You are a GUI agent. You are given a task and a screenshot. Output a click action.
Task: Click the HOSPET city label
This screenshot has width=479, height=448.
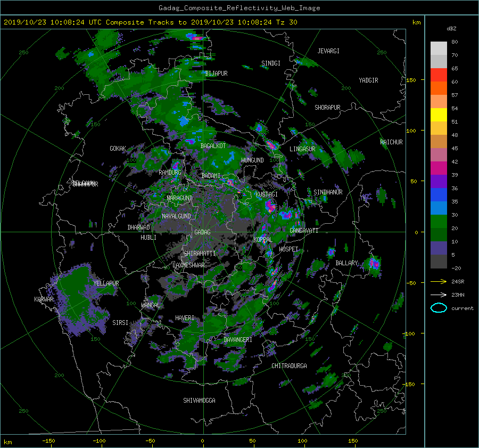click(x=288, y=249)
